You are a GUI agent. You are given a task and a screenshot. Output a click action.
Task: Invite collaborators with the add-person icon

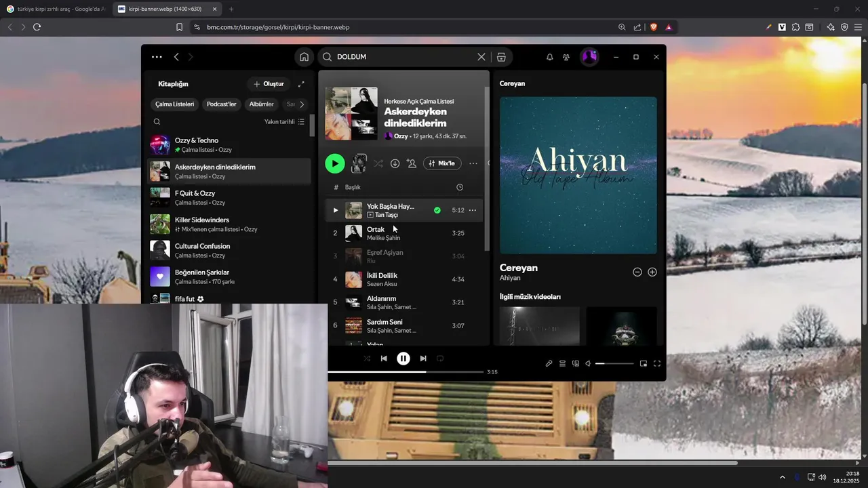tap(412, 163)
